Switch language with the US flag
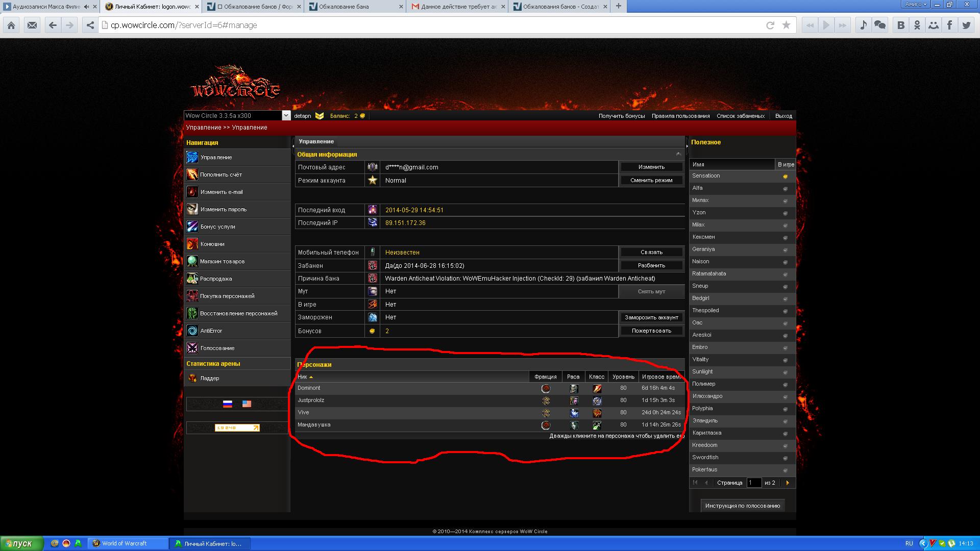This screenshot has width=980, height=551. (x=247, y=404)
